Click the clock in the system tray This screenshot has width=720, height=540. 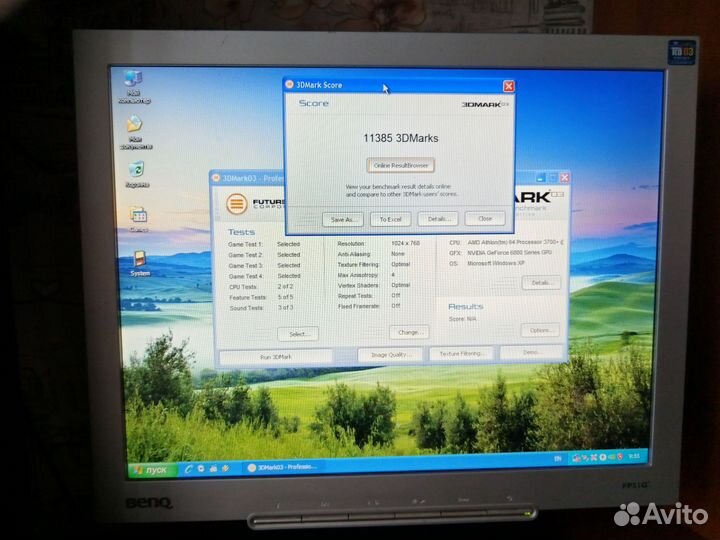coord(634,456)
